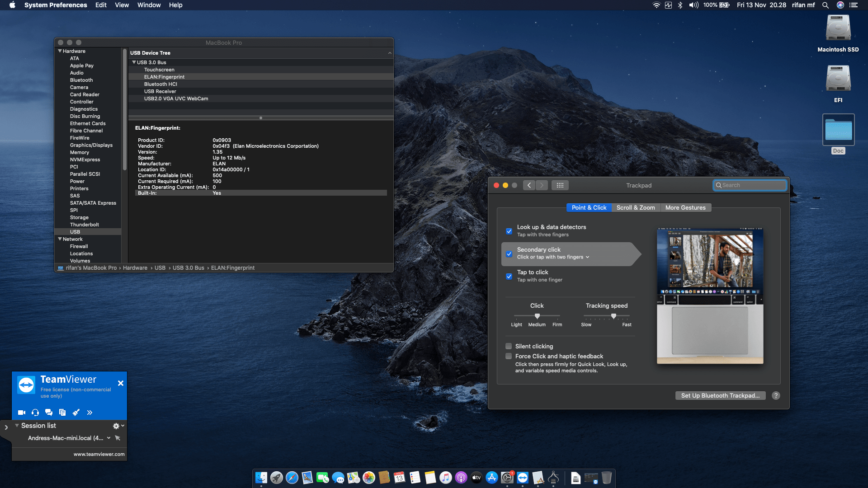
Task: Click the show-all-preferences grid icon in Trackpad window
Action: pos(560,185)
